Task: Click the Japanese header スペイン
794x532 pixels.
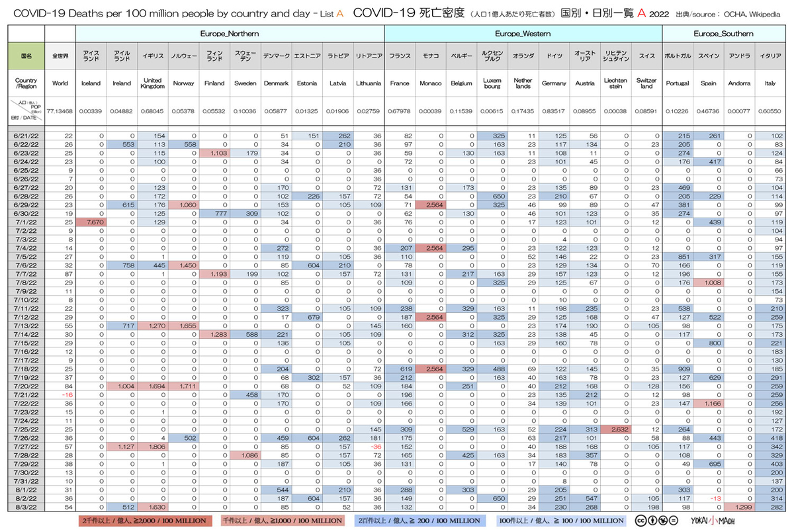Action: 709,56
